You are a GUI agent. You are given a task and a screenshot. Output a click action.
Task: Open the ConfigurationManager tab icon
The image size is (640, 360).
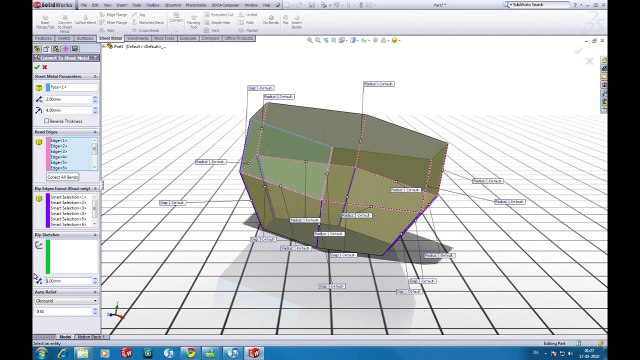click(56, 49)
